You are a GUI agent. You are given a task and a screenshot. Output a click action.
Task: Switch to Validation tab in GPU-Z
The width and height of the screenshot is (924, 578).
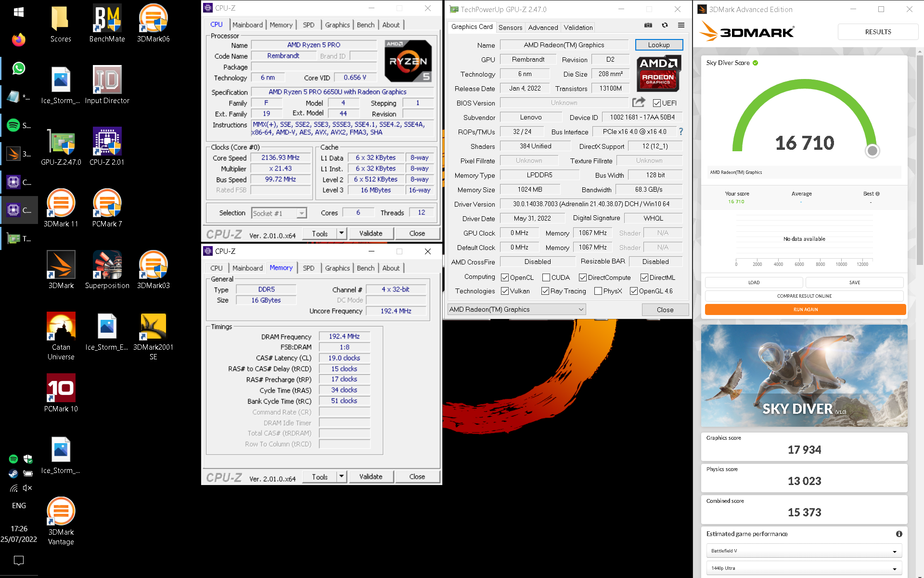tap(578, 27)
